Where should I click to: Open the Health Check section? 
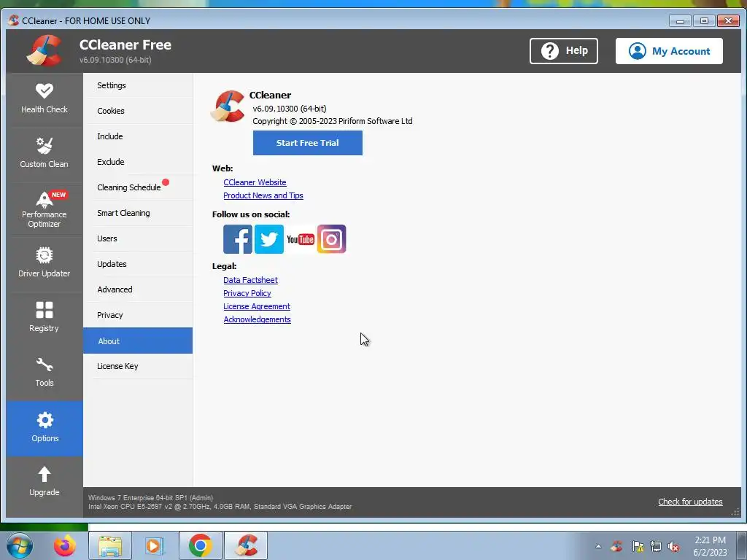pyautogui.click(x=44, y=99)
